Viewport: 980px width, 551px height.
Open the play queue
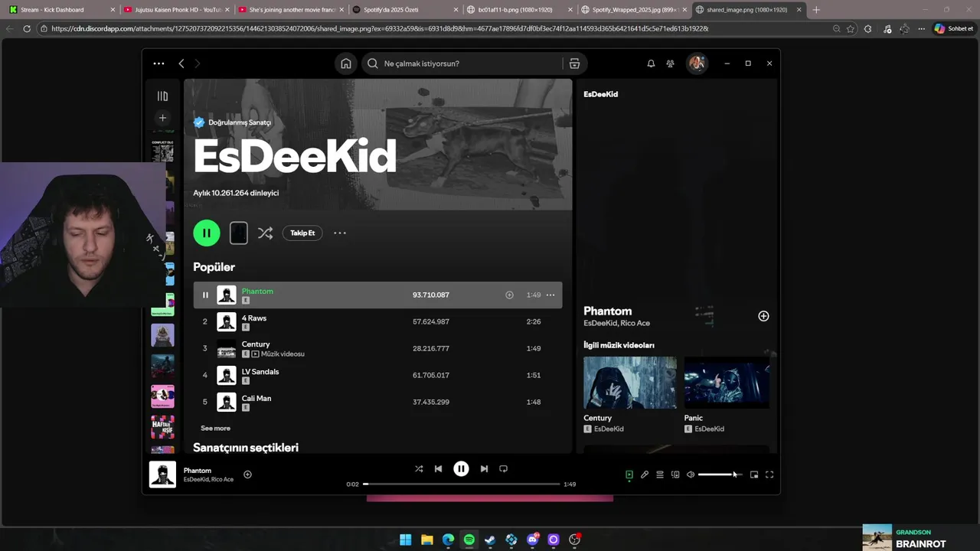click(x=660, y=474)
